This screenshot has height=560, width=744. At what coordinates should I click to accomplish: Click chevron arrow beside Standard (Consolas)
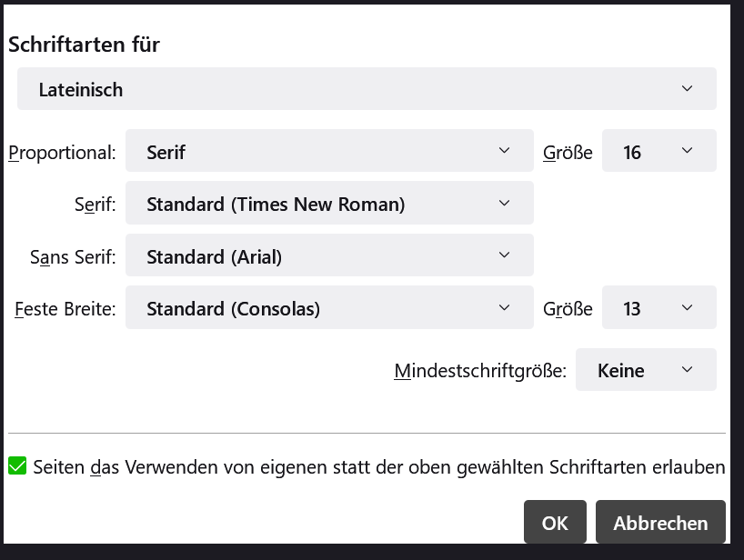[505, 308]
